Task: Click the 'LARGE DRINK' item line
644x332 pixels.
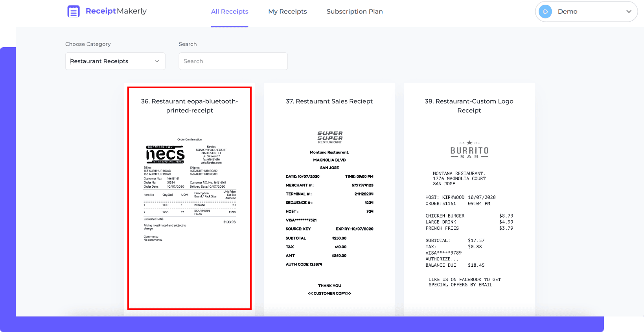Action: pos(469,222)
